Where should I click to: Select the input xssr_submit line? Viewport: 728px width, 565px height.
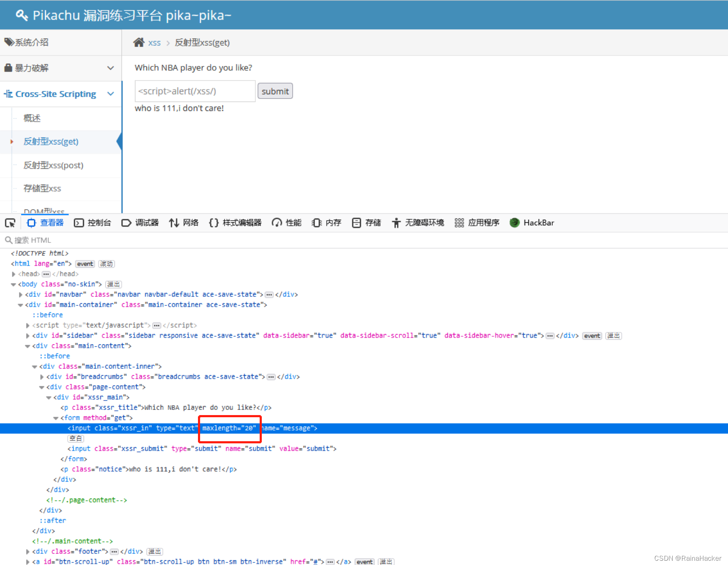[x=202, y=449]
